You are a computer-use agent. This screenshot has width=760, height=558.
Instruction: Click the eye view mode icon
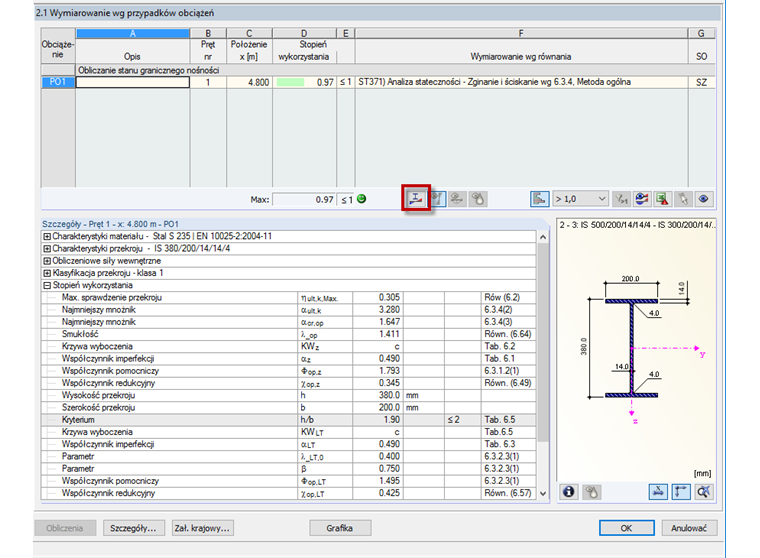pyautogui.click(x=705, y=199)
